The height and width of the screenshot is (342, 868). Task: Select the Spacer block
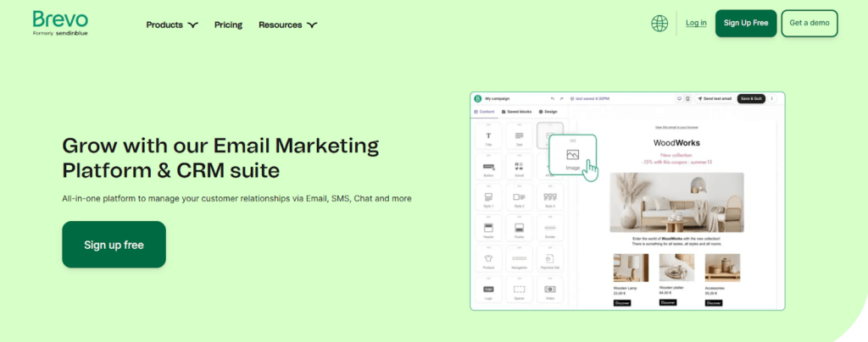520,290
